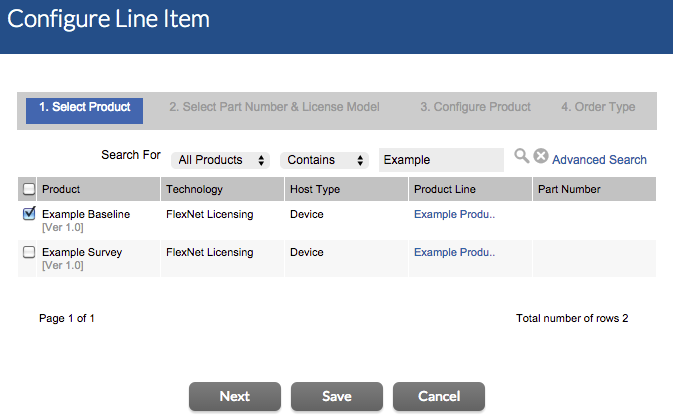This screenshot has height=418, width=673.
Task: Select the Order Type step tab
Action: pos(598,108)
